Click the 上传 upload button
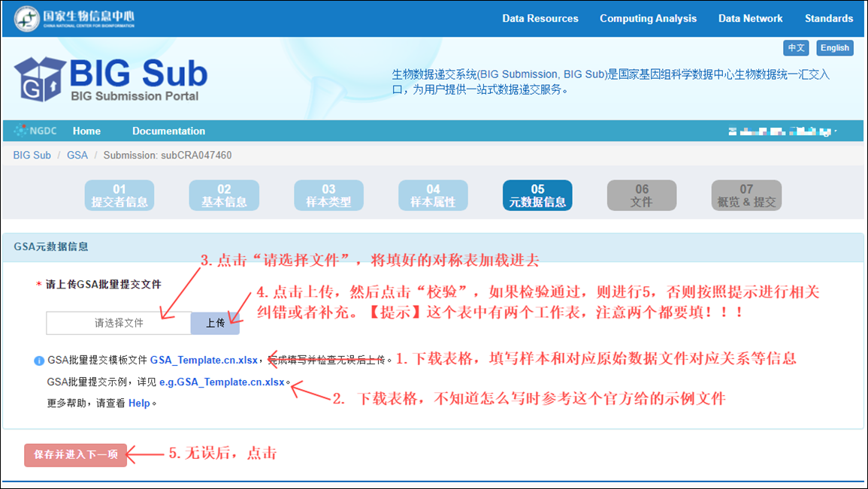 pyautogui.click(x=215, y=323)
